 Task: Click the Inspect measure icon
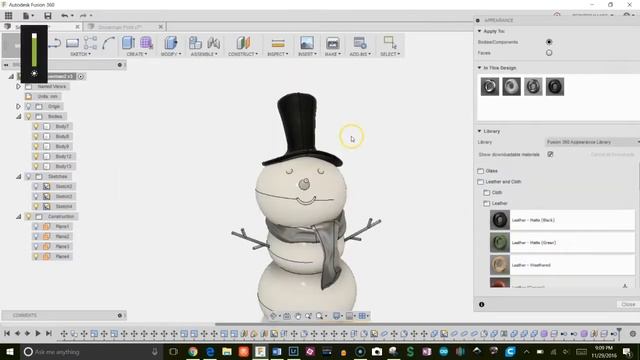(x=278, y=43)
